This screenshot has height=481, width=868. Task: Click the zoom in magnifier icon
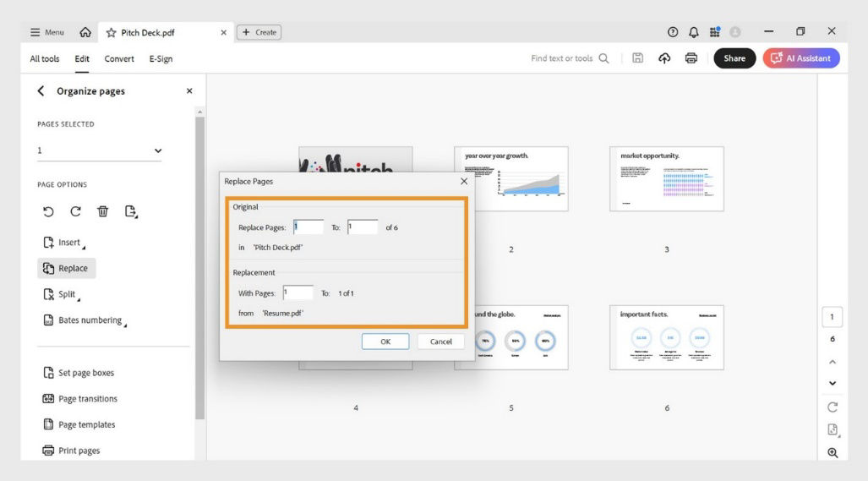point(833,453)
